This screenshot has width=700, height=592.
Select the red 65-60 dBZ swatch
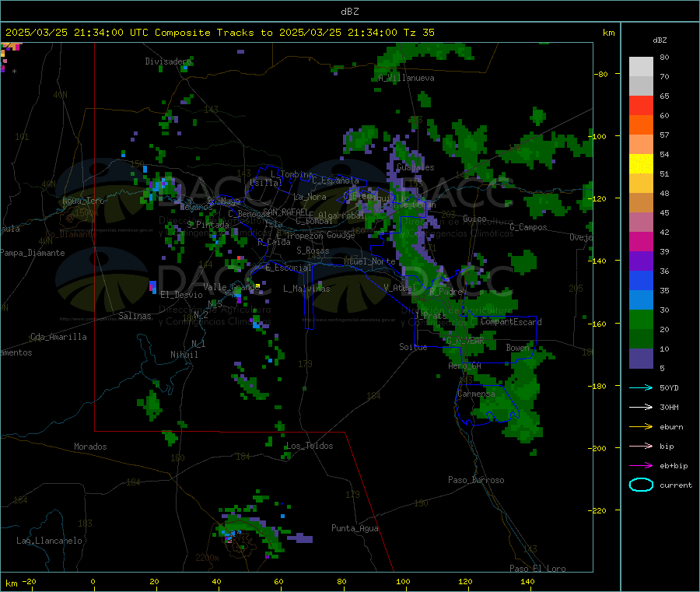coord(641,105)
